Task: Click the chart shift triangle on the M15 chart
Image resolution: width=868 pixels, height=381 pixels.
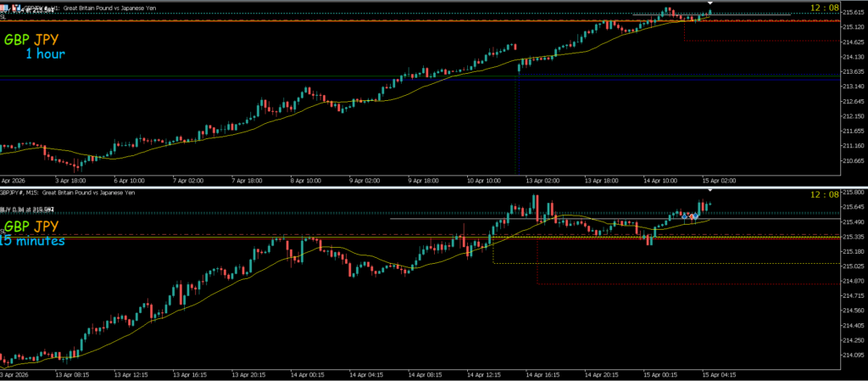Action: coord(710,193)
